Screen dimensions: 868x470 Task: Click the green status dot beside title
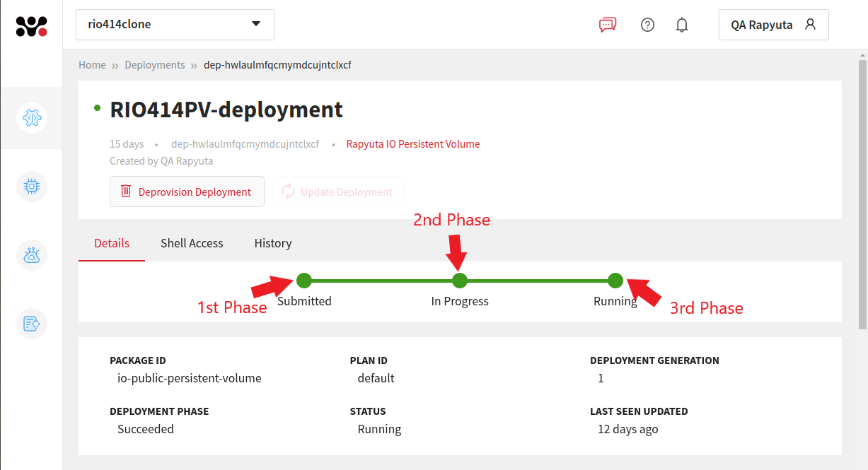click(97, 108)
